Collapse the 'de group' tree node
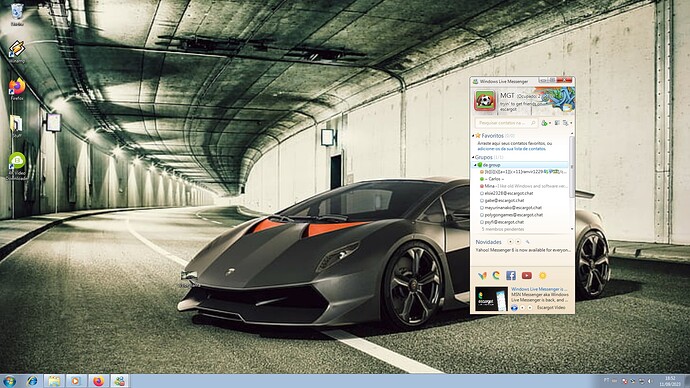690x388 pixels. pos(476,165)
